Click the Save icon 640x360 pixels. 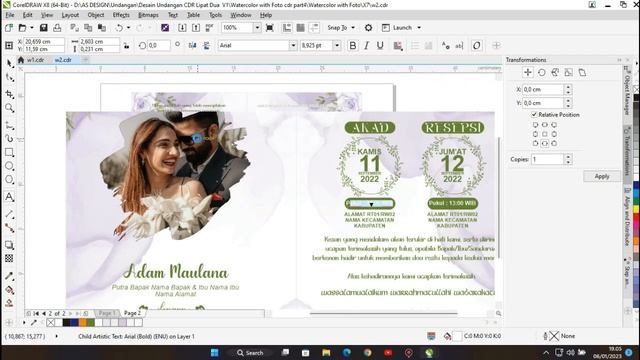click(44, 28)
